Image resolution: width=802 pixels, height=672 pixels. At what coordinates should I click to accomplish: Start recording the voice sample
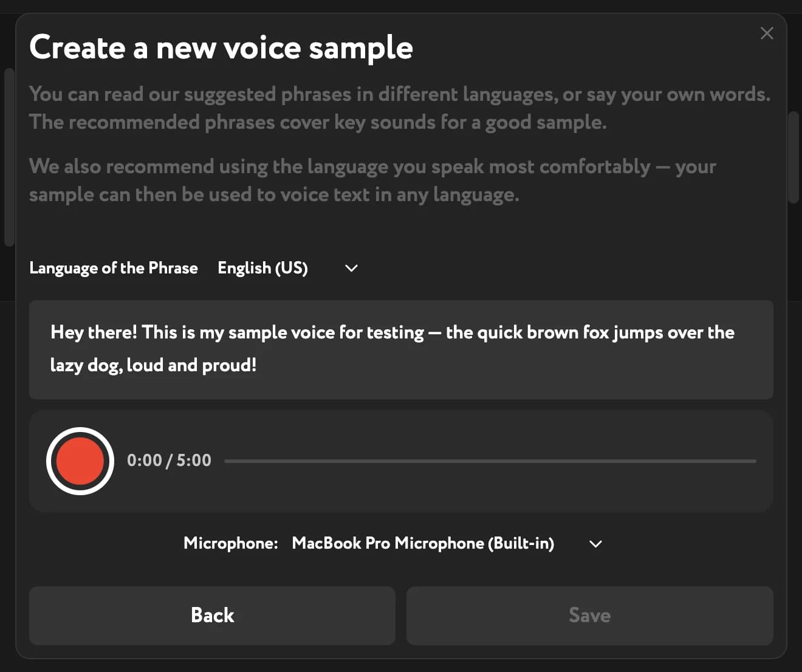pyautogui.click(x=80, y=461)
